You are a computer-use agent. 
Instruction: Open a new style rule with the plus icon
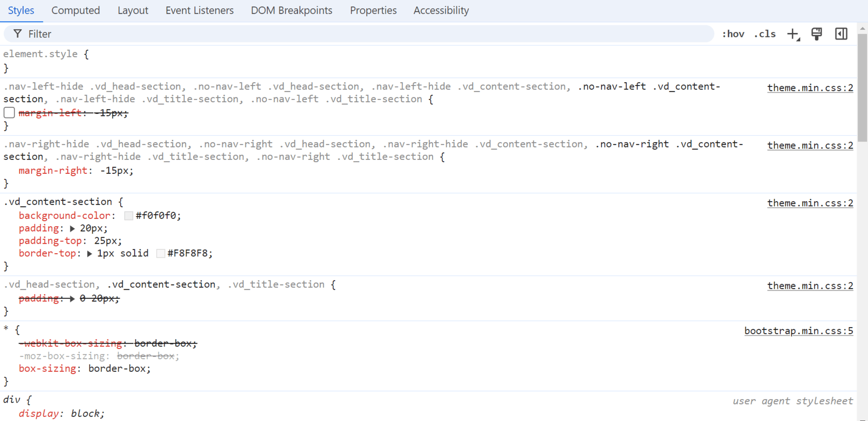coord(793,33)
